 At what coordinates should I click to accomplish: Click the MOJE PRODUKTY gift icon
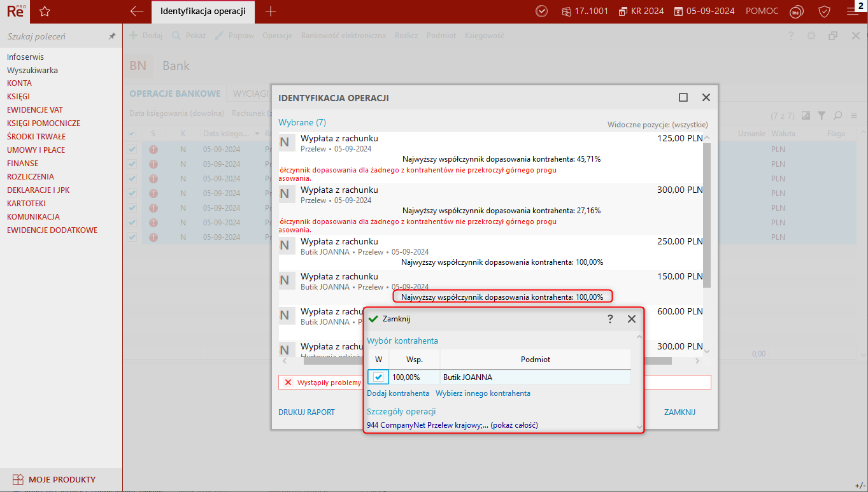[x=18, y=479]
